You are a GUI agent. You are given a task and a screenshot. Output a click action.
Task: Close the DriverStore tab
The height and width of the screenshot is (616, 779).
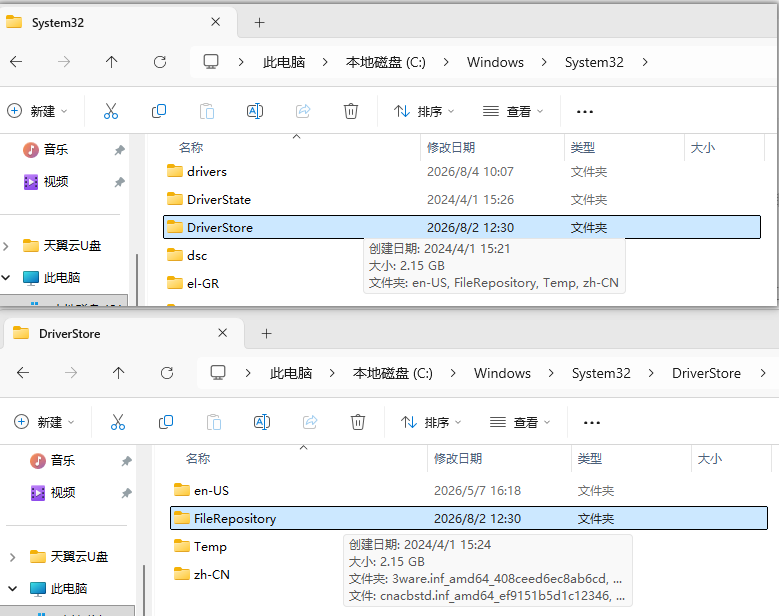click(x=223, y=333)
